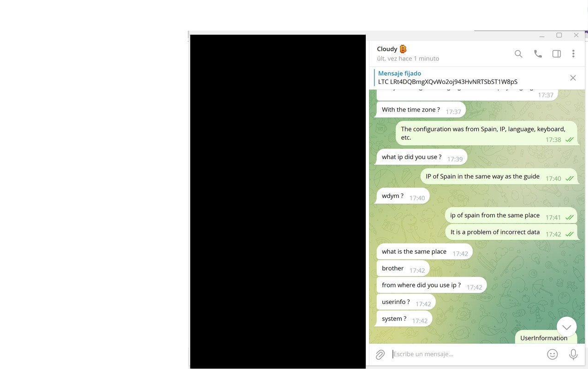Jump to latest messages with down arrow
Image resolution: width=588 pixels, height=369 pixels.
point(567,327)
